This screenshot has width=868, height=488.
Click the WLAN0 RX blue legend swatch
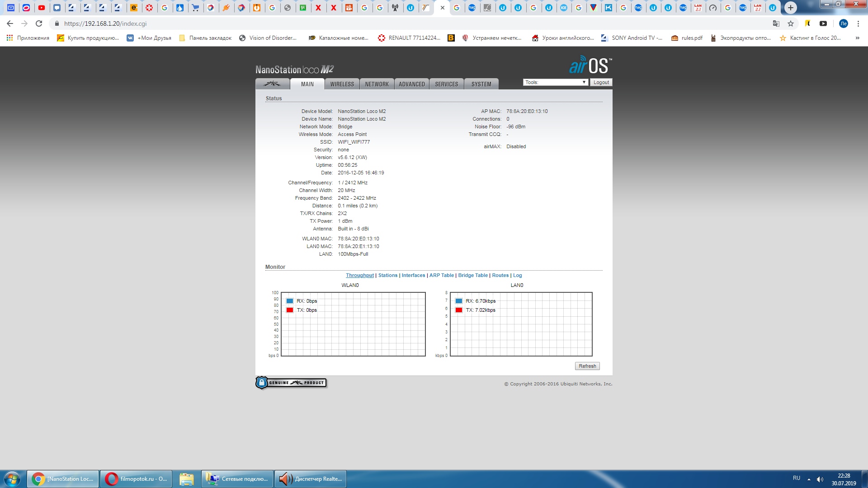pyautogui.click(x=290, y=301)
